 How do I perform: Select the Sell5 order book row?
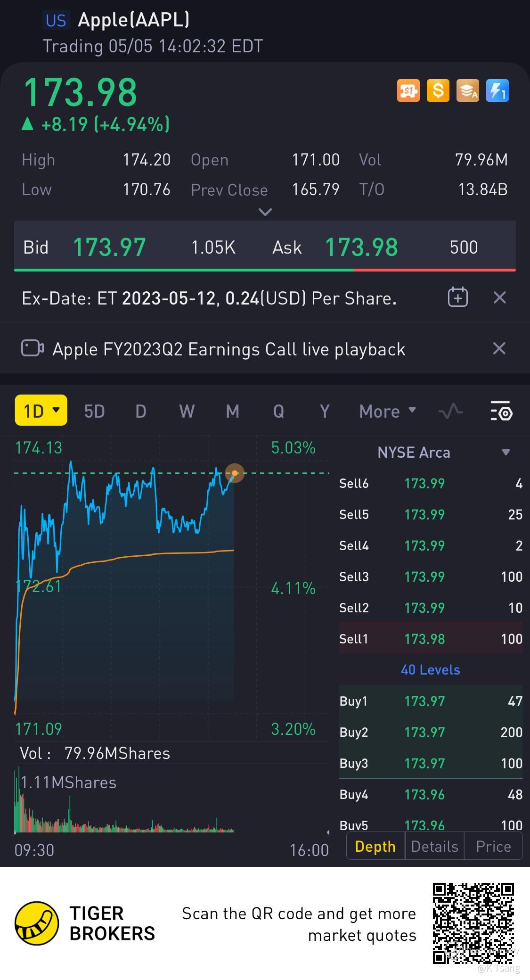pyautogui.click(x=431, y=514)
